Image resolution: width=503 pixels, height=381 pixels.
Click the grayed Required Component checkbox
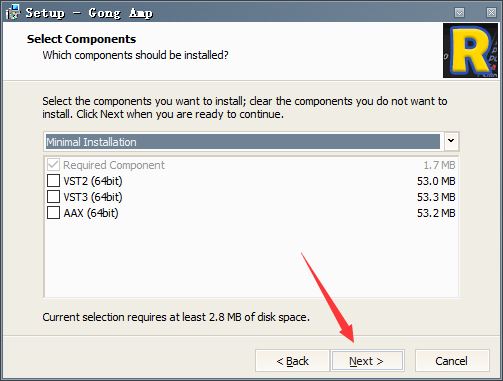53,165
